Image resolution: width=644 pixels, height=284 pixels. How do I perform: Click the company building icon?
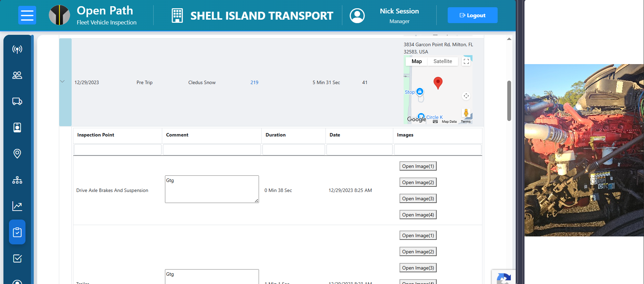tap(177, 16)
